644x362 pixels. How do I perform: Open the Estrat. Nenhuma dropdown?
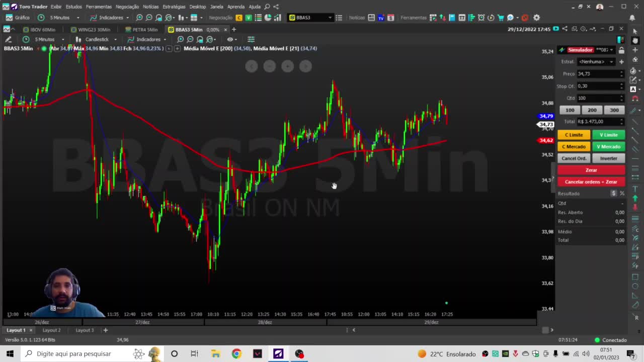596,61
